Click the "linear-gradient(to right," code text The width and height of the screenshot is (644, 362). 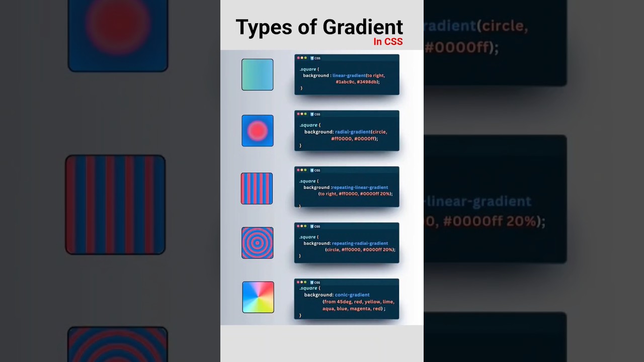[x=359, y=75]
